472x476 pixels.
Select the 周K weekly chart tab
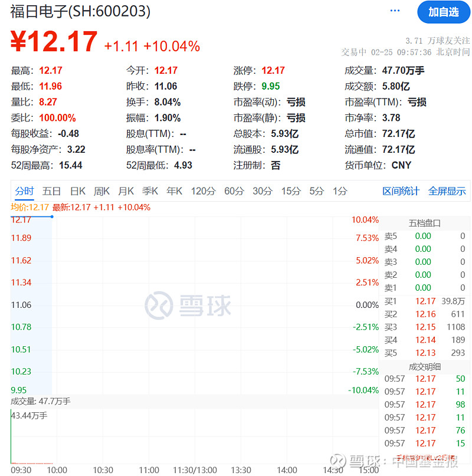click(101, 191)
